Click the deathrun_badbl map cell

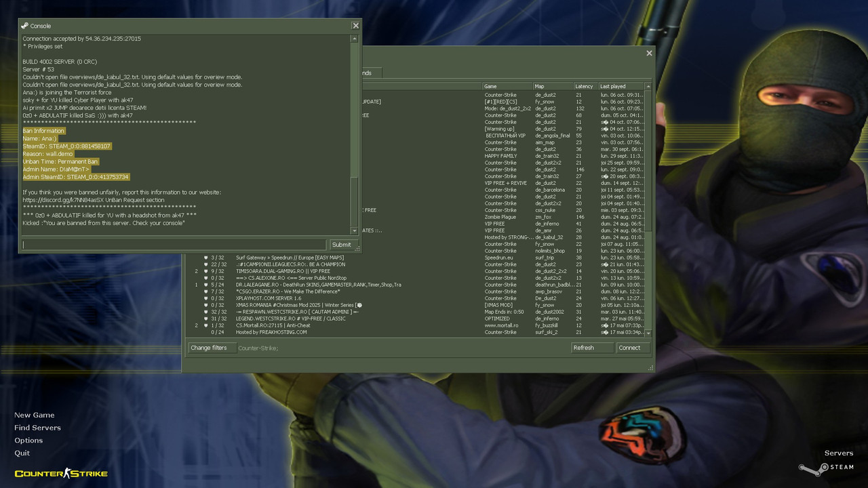554,285
